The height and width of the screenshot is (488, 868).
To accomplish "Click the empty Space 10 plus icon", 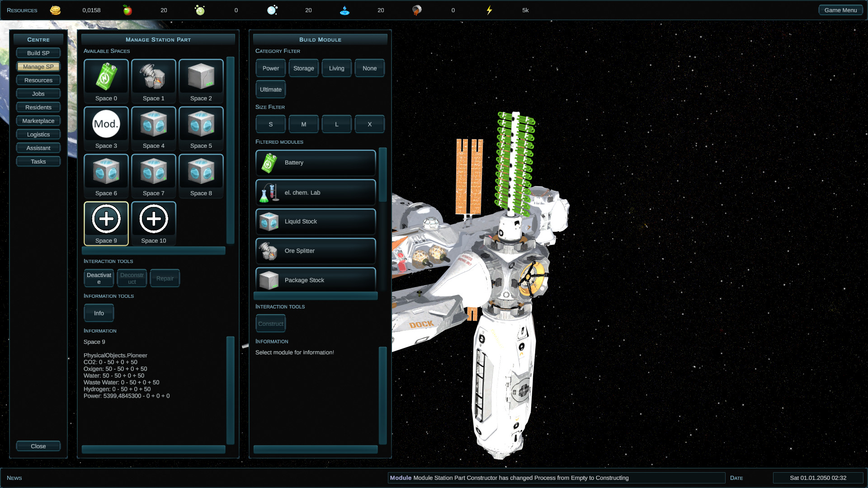I will point(154,219).
